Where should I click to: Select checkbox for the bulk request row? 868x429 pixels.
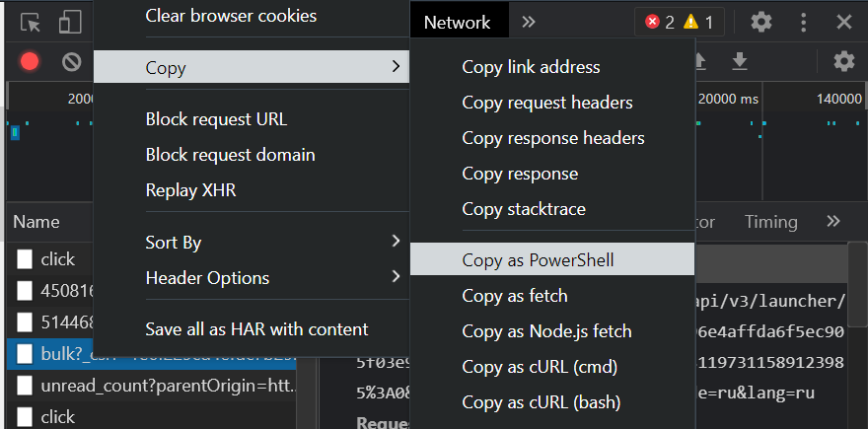point(25,354)
